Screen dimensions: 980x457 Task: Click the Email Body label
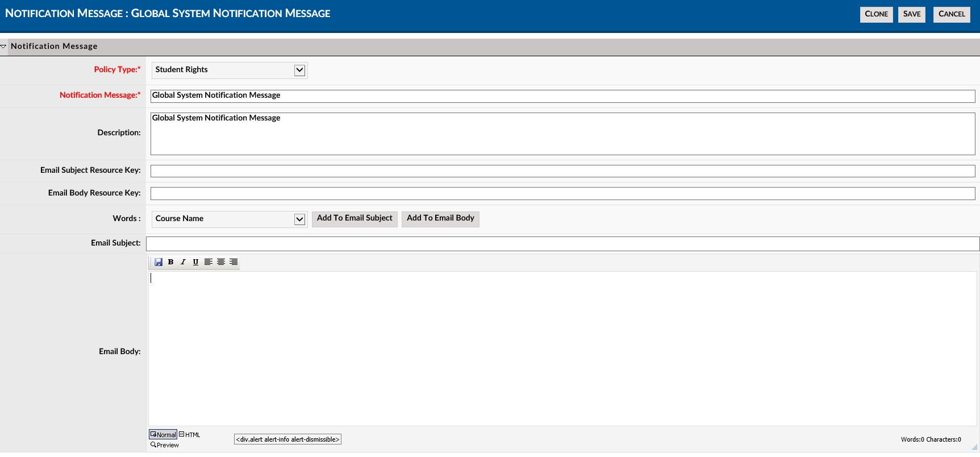[x=120, y=351]
